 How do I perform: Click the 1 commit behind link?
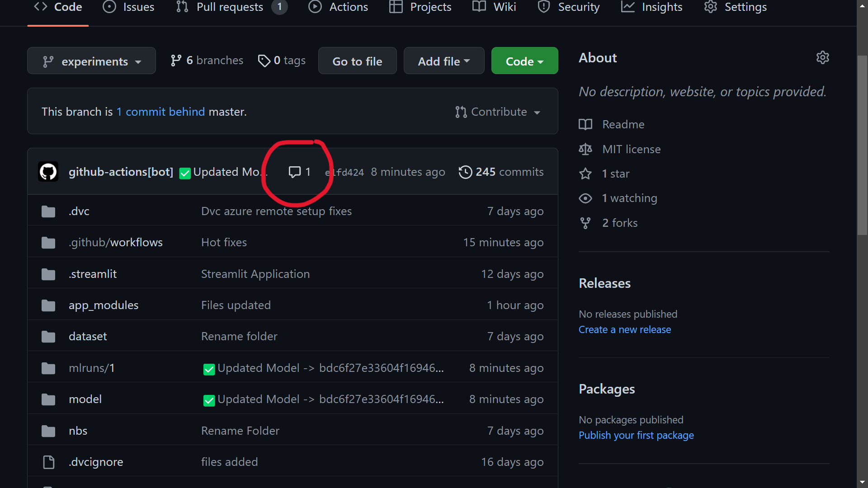(160, 112)
